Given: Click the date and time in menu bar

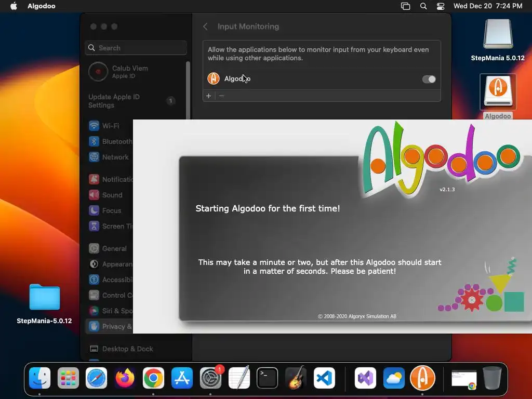Looking at the screenshot, I should click(x=488, y=6).
